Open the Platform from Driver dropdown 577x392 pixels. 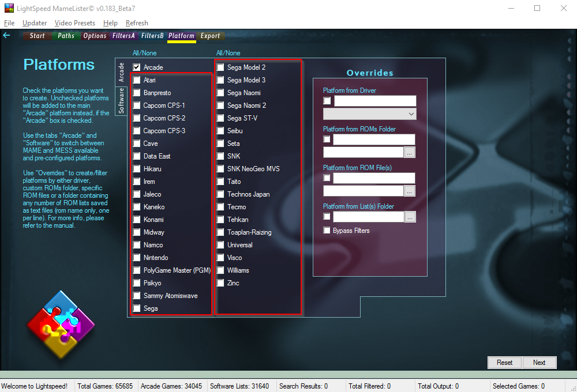pyautogui.click(x=369, y=114)
